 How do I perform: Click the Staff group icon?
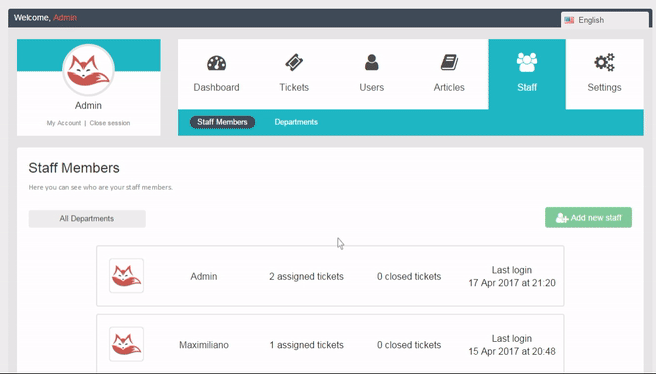527,62
